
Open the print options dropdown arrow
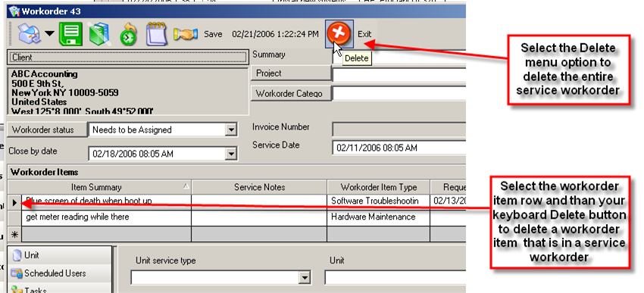(50, 33)
